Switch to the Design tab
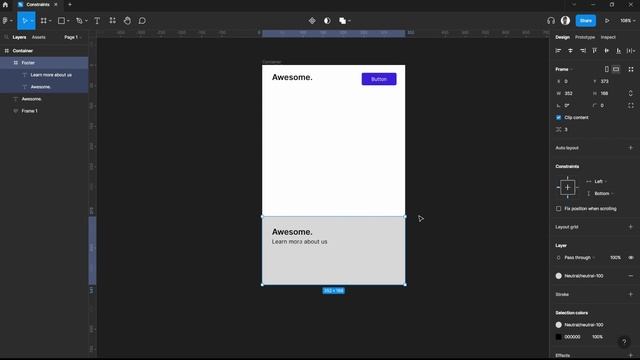This screenshot has height=360, width=640. (x=562, y=37)
